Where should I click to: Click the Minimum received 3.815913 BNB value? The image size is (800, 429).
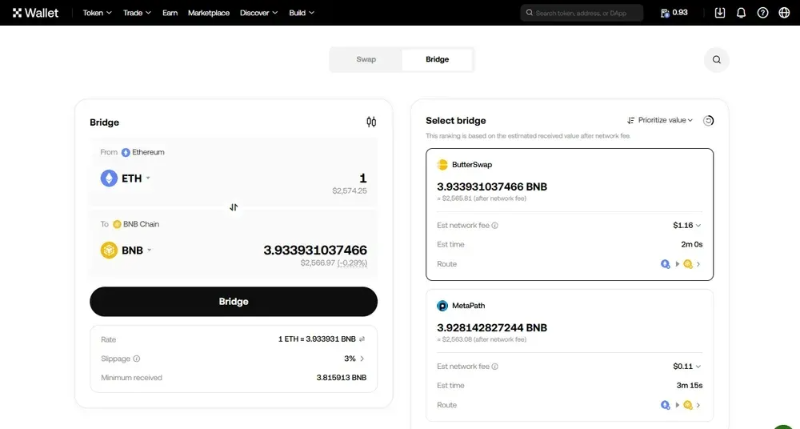[x=341, y=377]
